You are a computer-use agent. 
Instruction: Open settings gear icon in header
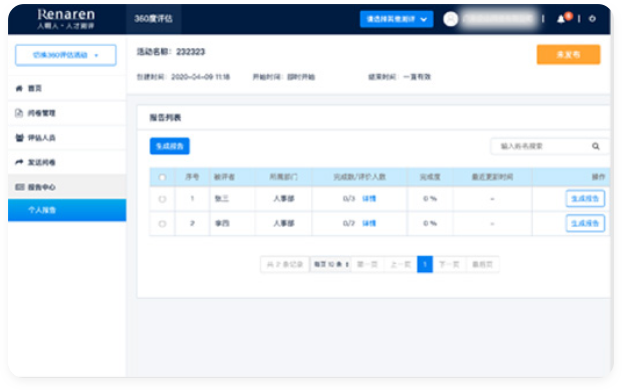(592, 19)
